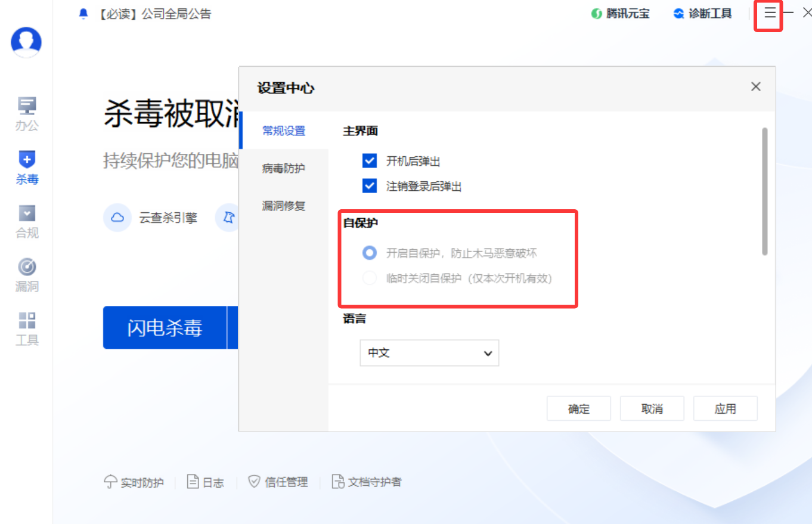812x524 pixels.
Task: Click the 自保护 section heading
Action: point(361,223)
